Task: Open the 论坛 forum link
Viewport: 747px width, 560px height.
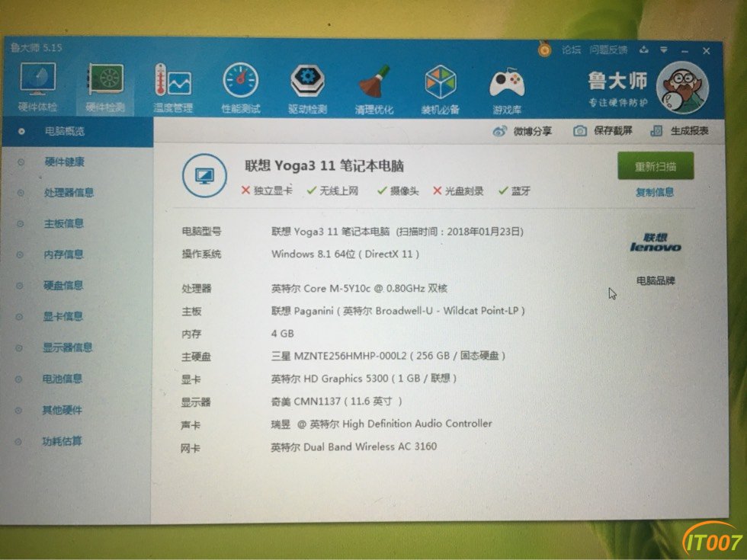Action: pos(571,50)
